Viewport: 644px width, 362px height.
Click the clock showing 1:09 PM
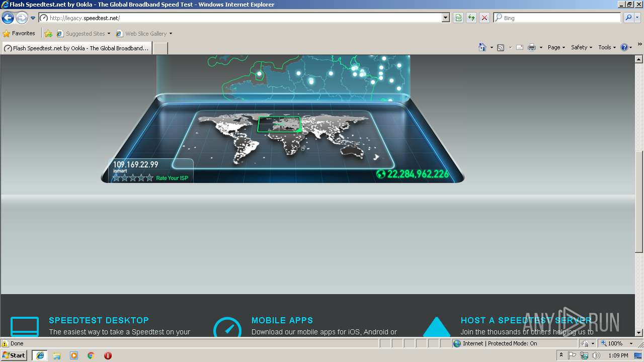618,355
